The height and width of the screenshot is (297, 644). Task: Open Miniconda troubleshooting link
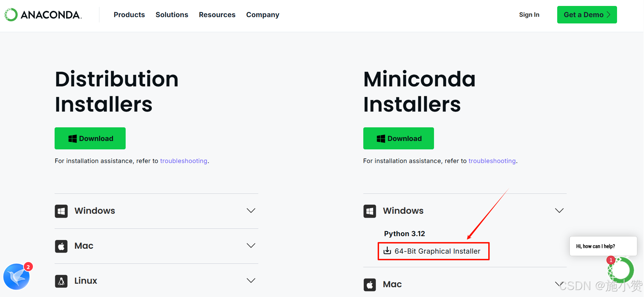pos(492,161)
